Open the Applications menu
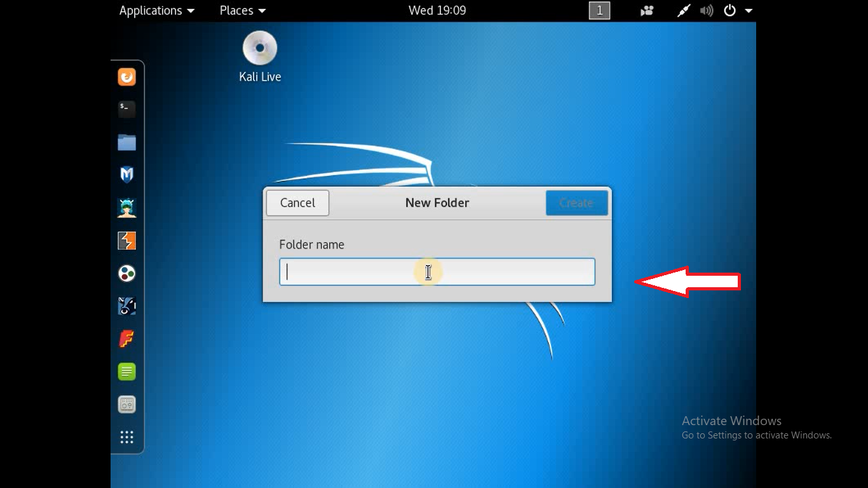Viewport: 868px width, 488px height. 157,11
